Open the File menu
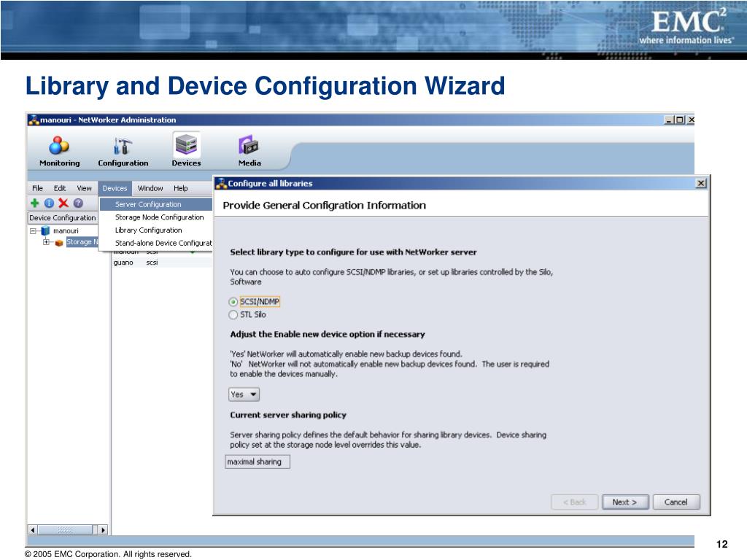Viewport: 747px width, 560px height. (38, 189)
